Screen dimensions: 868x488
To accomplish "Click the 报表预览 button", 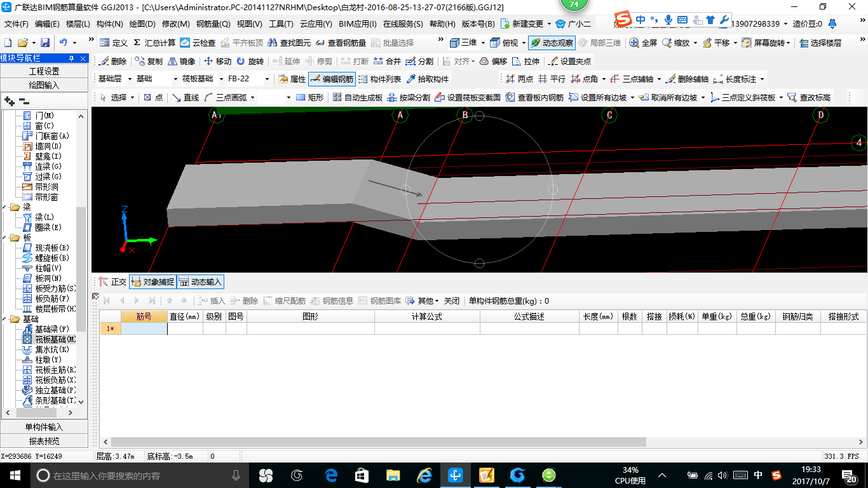I will [44, 441].
